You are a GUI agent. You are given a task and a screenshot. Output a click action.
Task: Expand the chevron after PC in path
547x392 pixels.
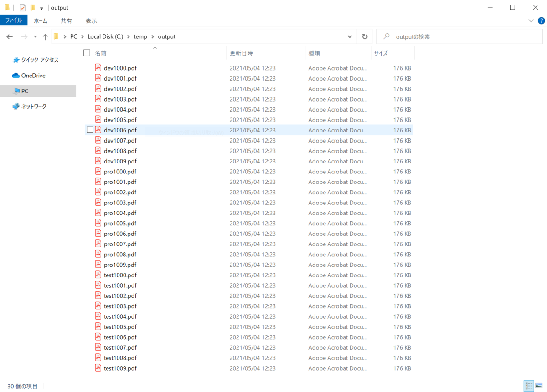(x=83, y=36)
